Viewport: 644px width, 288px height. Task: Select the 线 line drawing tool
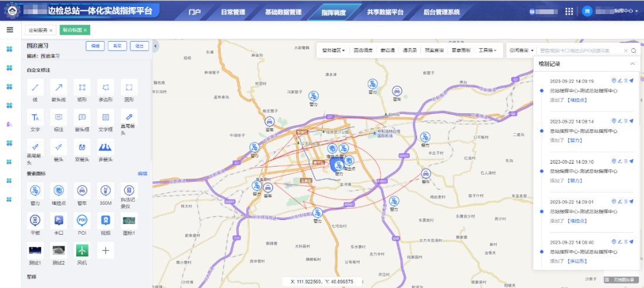(x=35, y=87)
